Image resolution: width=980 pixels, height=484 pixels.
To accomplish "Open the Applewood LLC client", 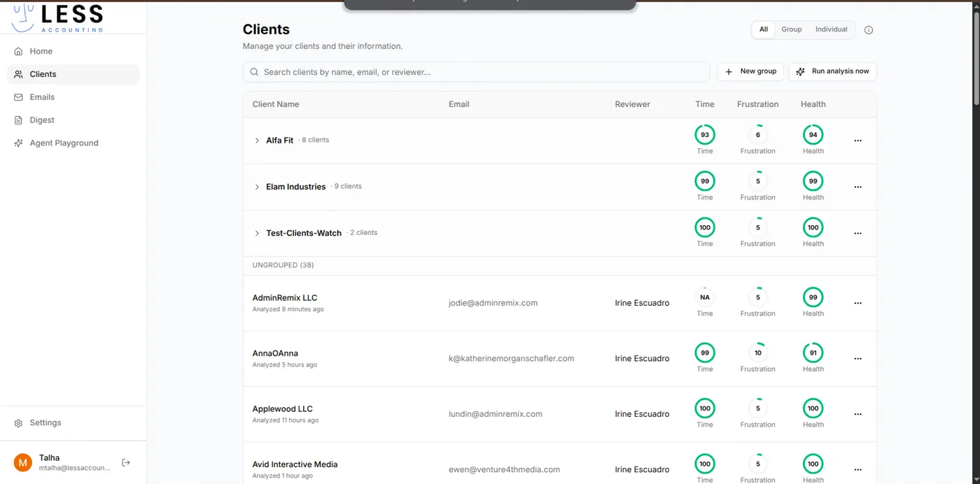I will [x=283, y=409].
